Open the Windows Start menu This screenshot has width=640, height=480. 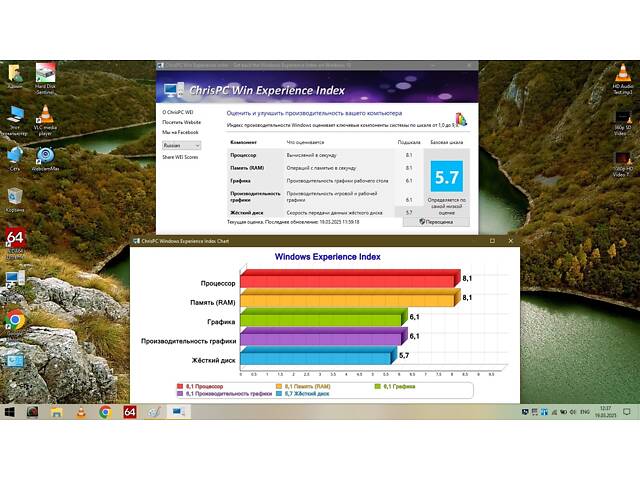9,412
